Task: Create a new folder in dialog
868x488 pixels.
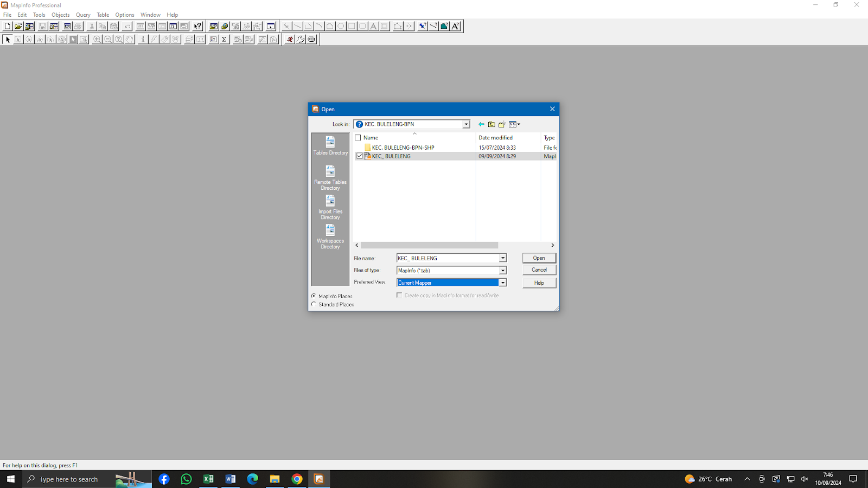Action: coord(502,124)
